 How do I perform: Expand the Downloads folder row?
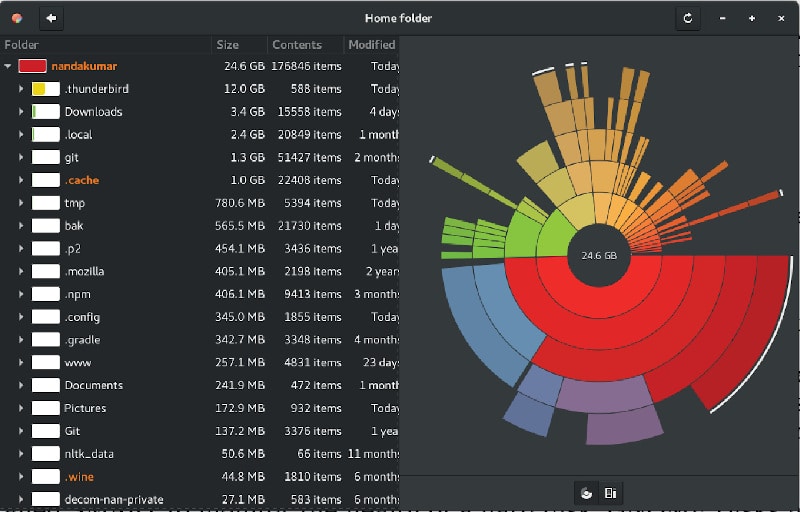[x=21, y=112]
